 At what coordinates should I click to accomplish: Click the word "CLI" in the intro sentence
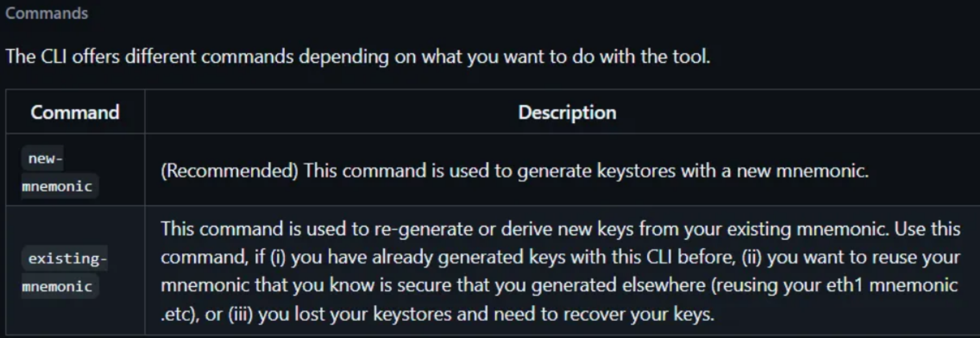pos(53,56)
